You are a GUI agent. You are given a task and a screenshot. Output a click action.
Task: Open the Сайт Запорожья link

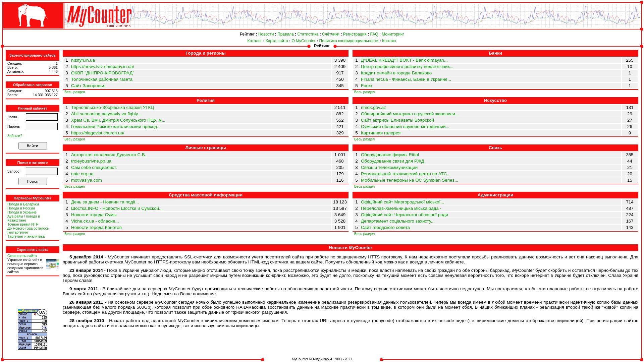pos(88,86)
